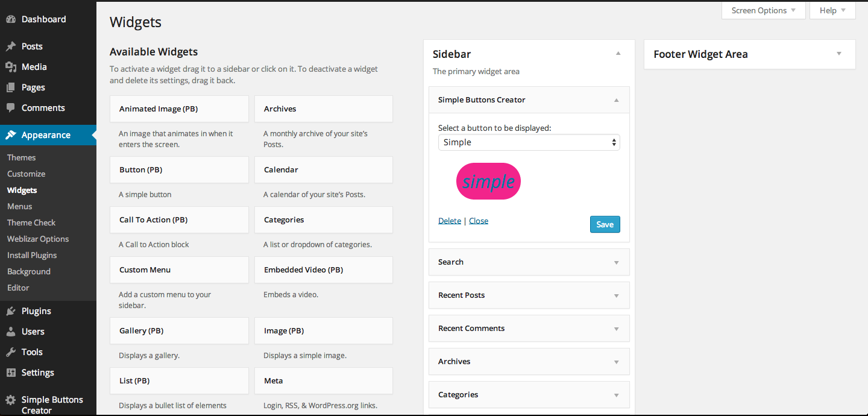Click the Users person icon

11,332
